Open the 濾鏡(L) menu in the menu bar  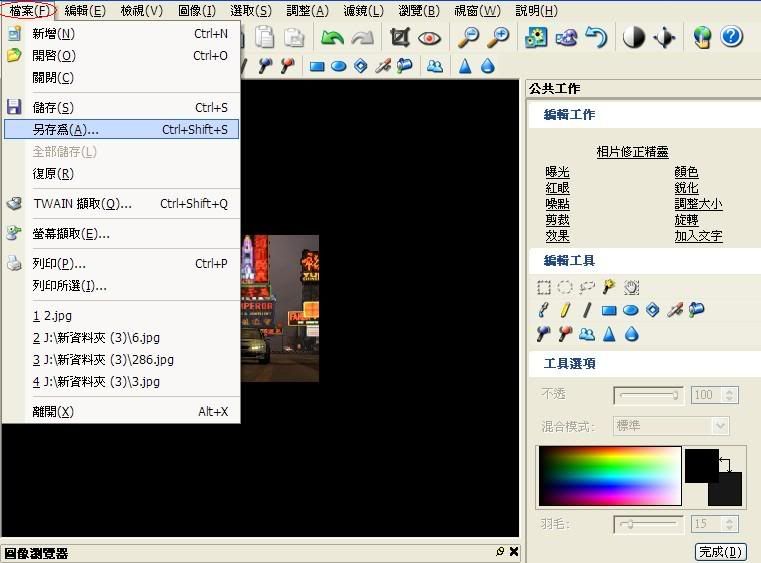[363, 11]
